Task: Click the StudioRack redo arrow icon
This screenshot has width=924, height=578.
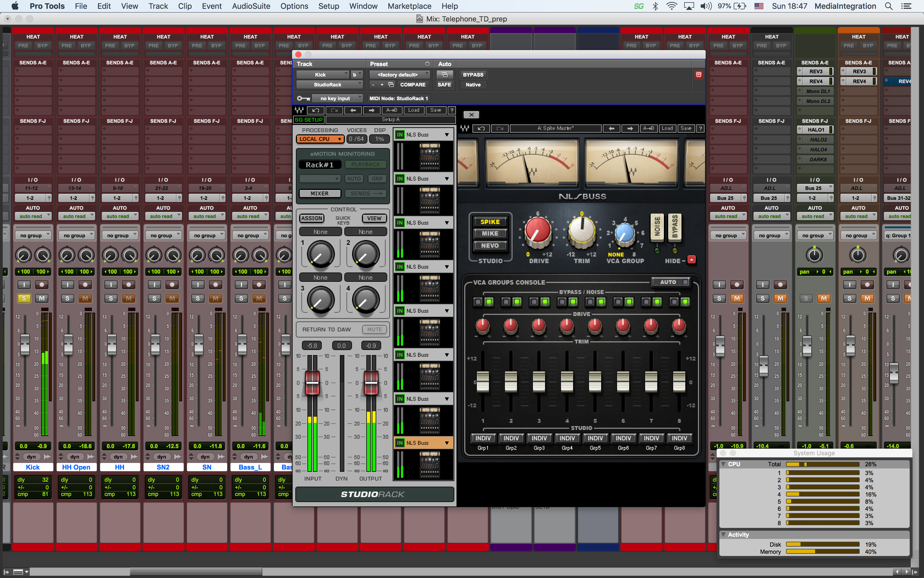Action: pos(334,110)
